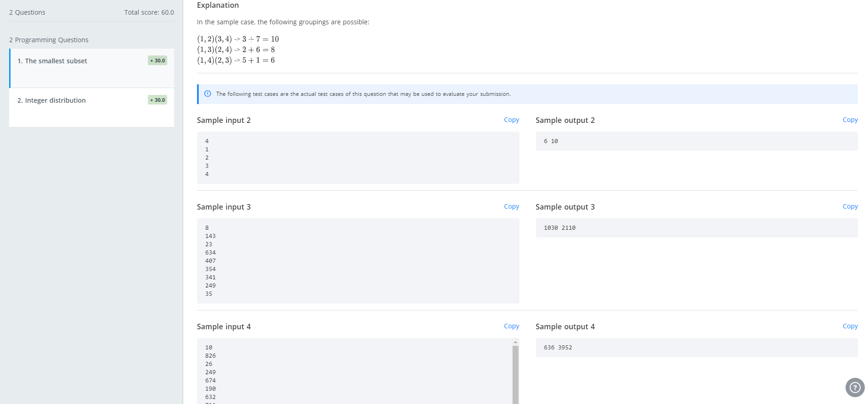
Task: Click the +30.0 badge on Integer distribution
Action: pyautogui.click(x=158, y=100)
